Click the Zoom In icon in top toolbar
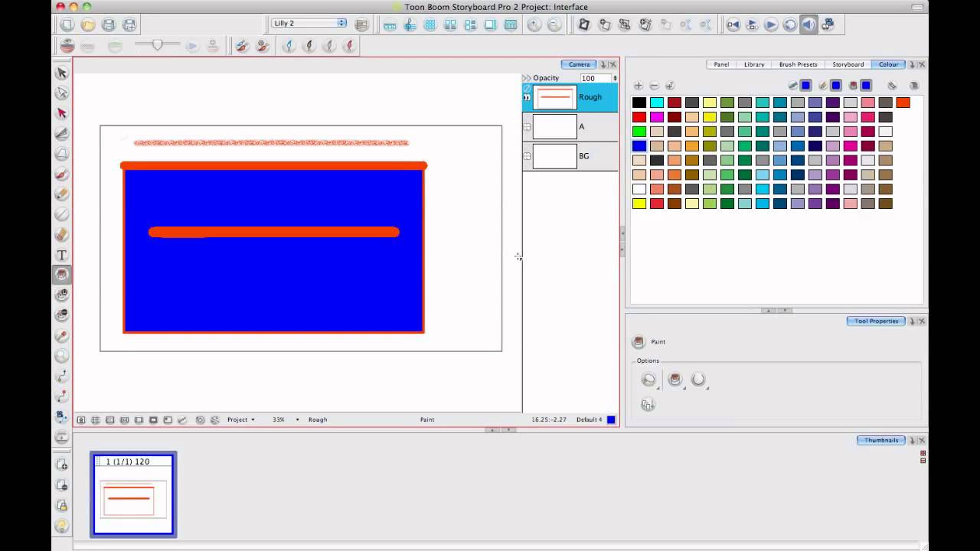Image resolution: width=980 pixels, height=551 pixels. coord(534,24)
